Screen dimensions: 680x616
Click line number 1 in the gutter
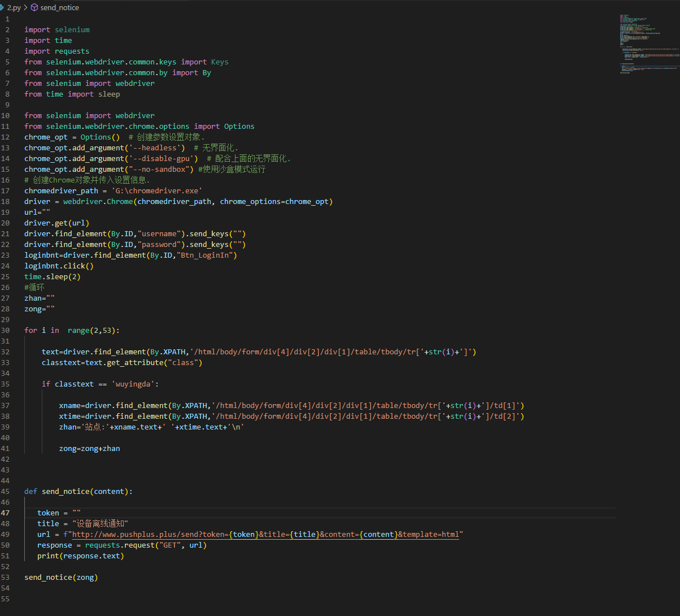pos(7,19)
